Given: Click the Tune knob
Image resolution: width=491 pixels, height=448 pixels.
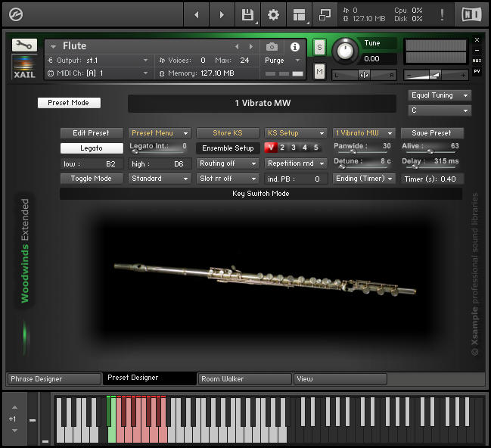Looking at the screenshot, I should pos(345,50).
